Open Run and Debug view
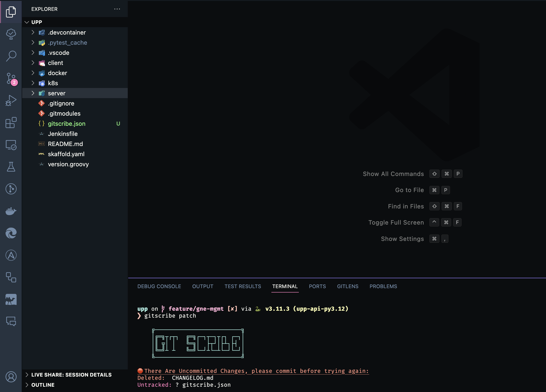Screen dimensions: 546x392 click(x=11, y=100)
